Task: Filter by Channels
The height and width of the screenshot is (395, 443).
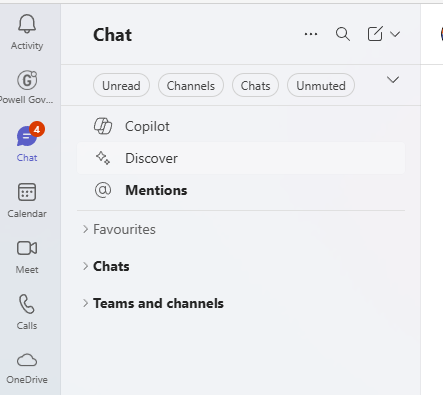Action: click(191, 86)
